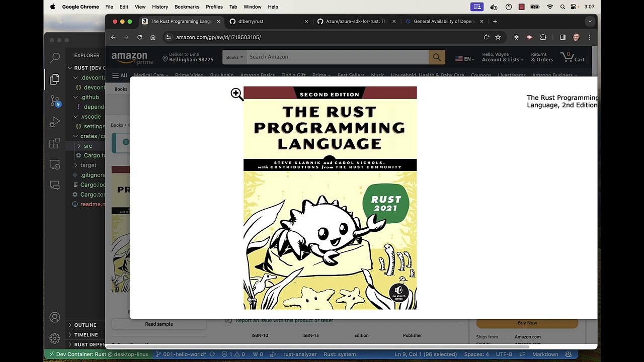The image size is (644, 362).
Task: Collapse the .vscode folder
Action: [x=75, y=117]
